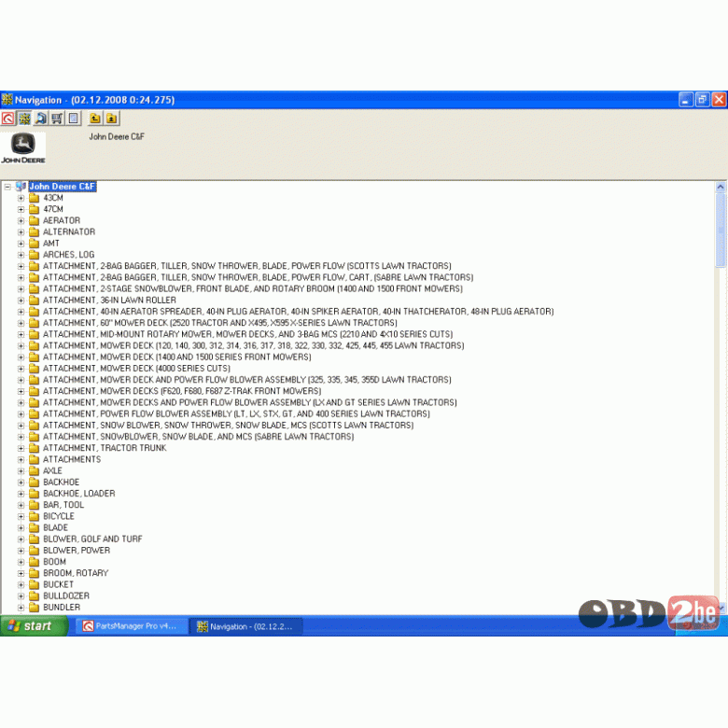Select the AXLE tree item
The width and height of the screenshot is (728, 728).
click(52, 471)
